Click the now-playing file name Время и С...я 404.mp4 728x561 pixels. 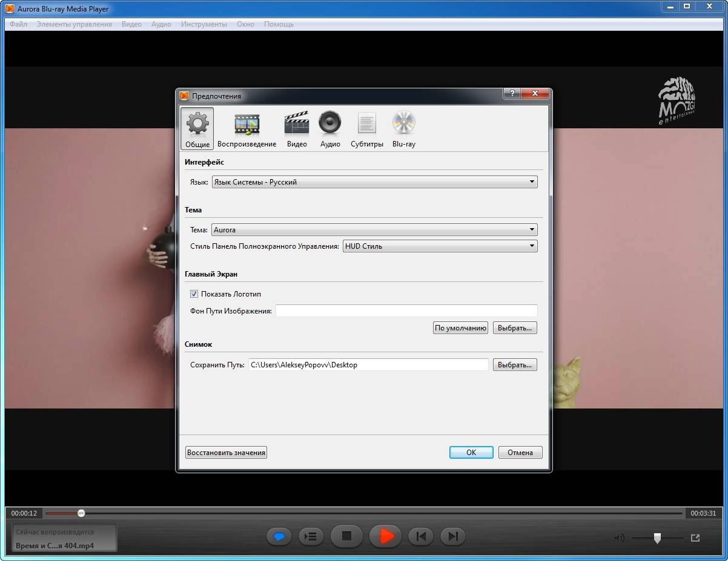pos(55,545)
